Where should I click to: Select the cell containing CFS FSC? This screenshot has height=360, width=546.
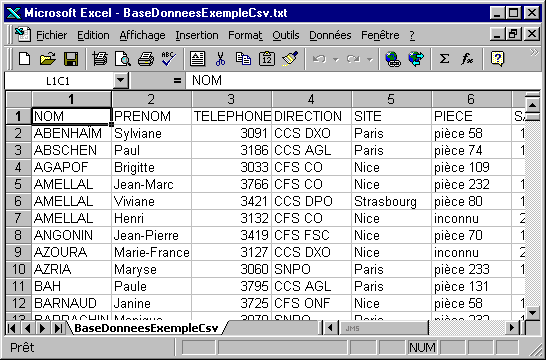point(311,235)
